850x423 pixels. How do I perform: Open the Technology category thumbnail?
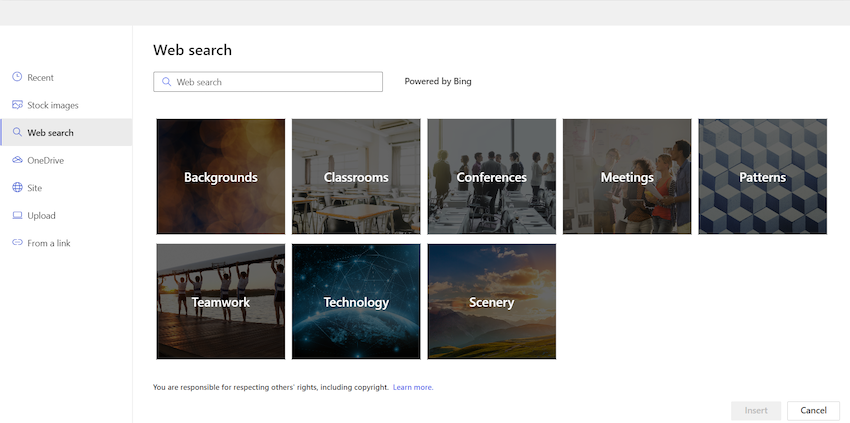356,302
